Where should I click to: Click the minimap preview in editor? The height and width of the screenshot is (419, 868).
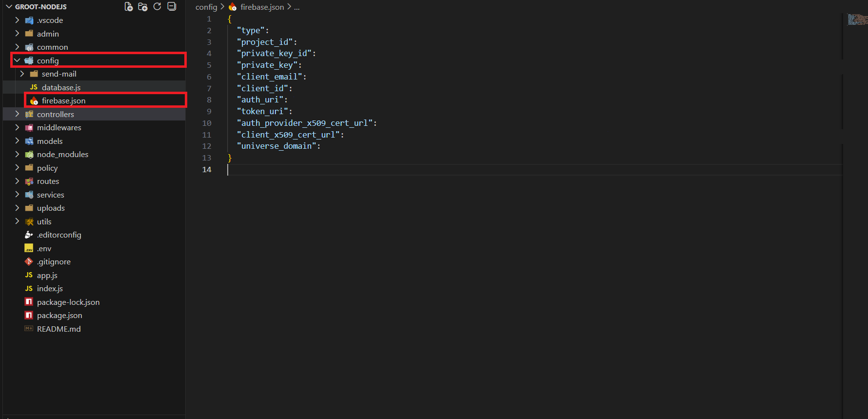[x=857, y=20]
